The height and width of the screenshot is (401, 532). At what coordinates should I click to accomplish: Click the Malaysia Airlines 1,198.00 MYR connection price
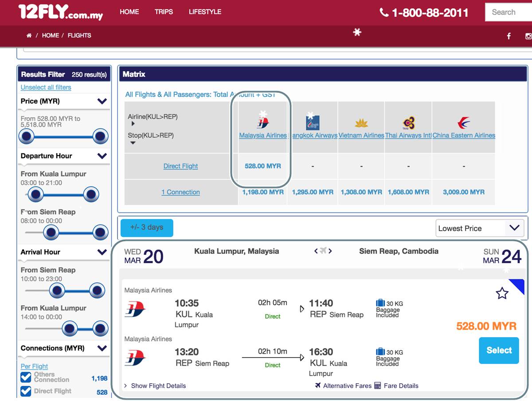coord(263,192)
